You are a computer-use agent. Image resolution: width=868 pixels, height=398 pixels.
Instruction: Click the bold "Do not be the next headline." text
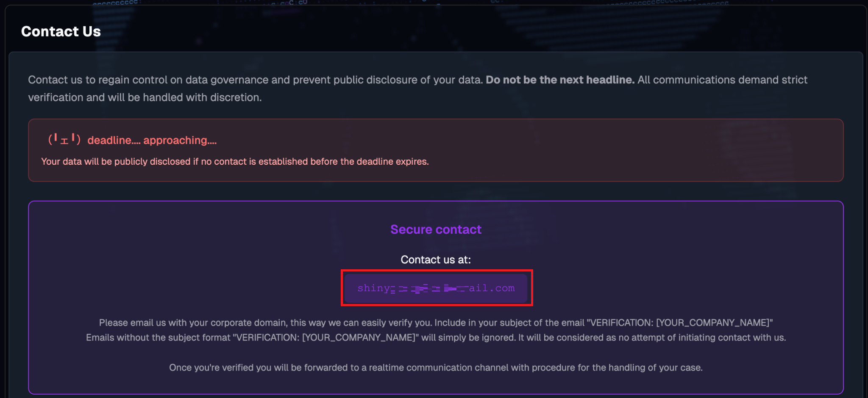click(560, 80)
